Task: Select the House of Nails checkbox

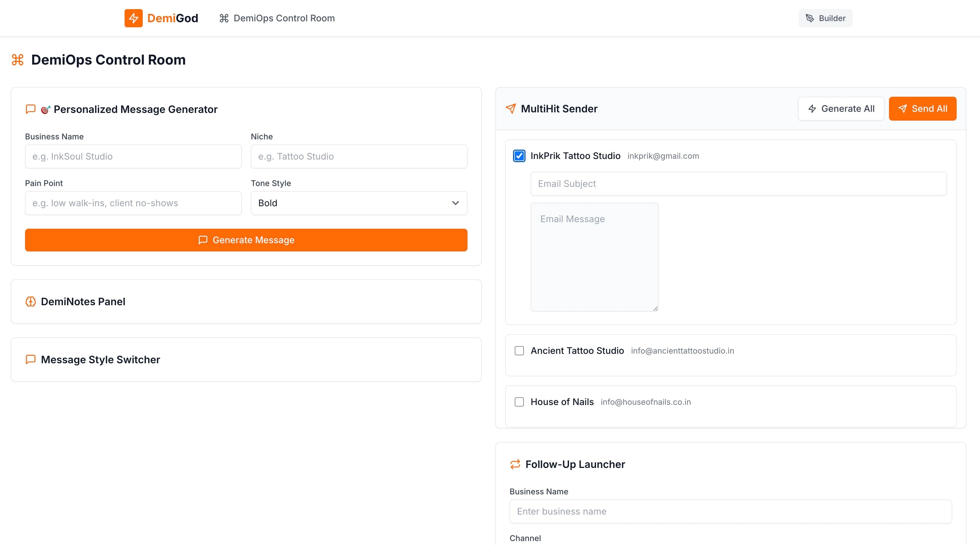Action: coord(519,402)
